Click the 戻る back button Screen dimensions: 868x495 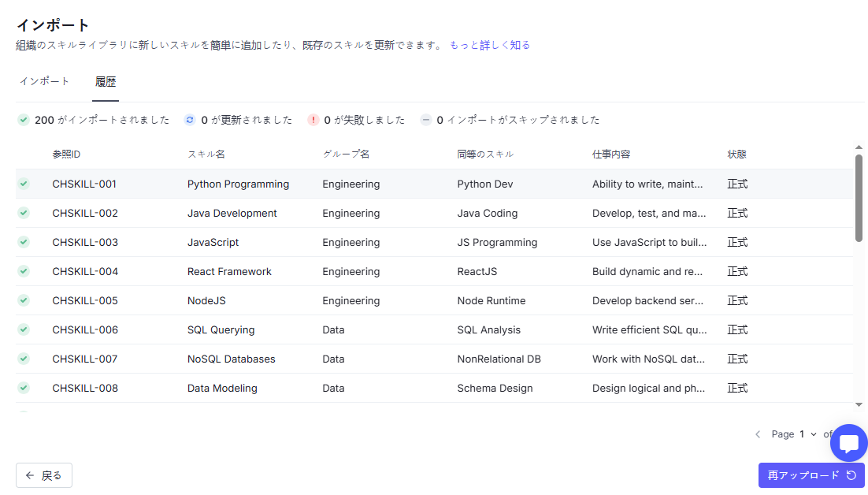(x=44, y=475)
